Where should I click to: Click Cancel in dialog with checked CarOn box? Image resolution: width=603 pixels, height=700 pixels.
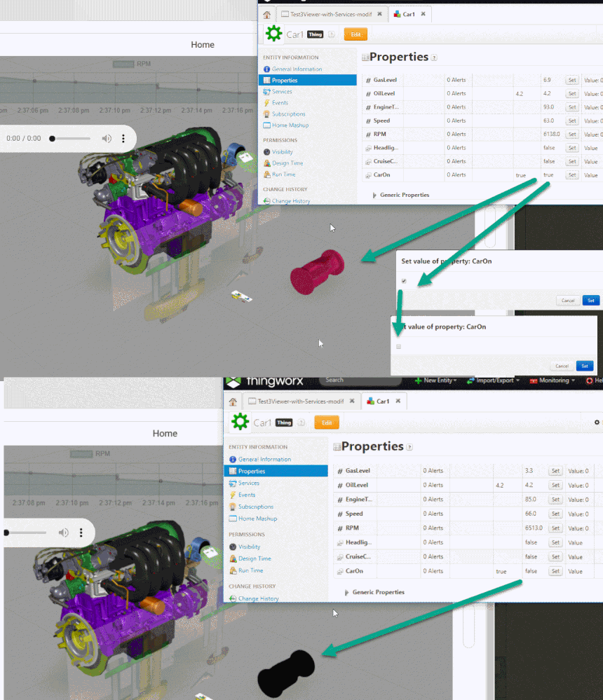[568, 301]
